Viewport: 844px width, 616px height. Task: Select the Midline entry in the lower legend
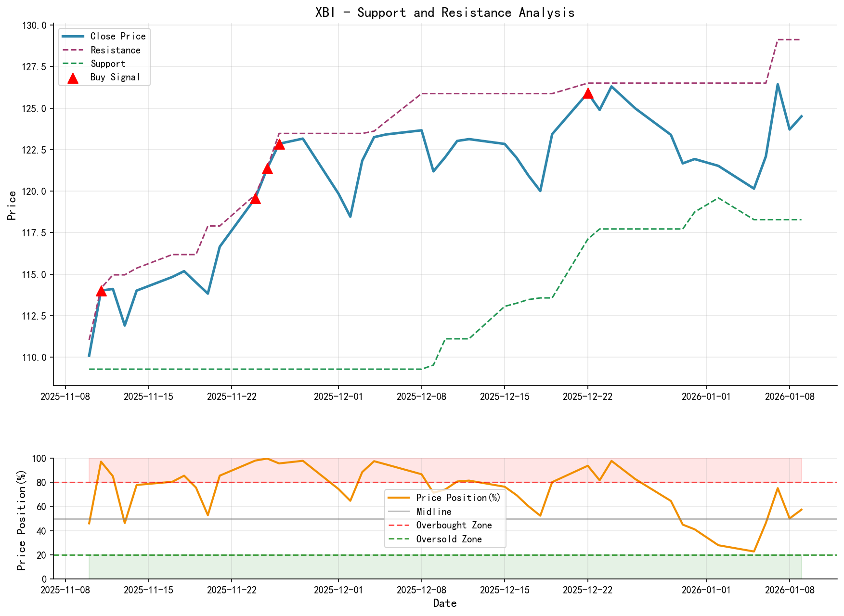[428, 512]
